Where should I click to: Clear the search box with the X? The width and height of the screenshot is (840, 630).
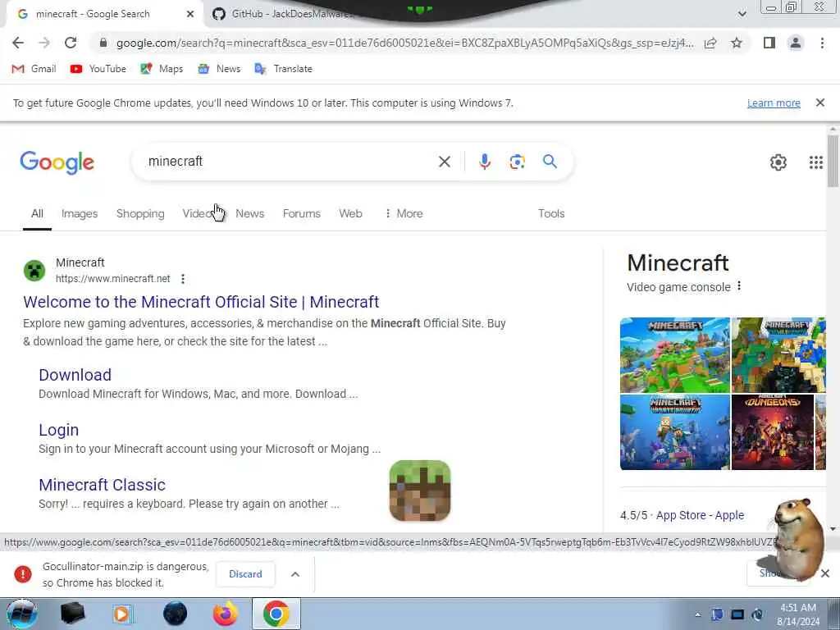point(444,162)
